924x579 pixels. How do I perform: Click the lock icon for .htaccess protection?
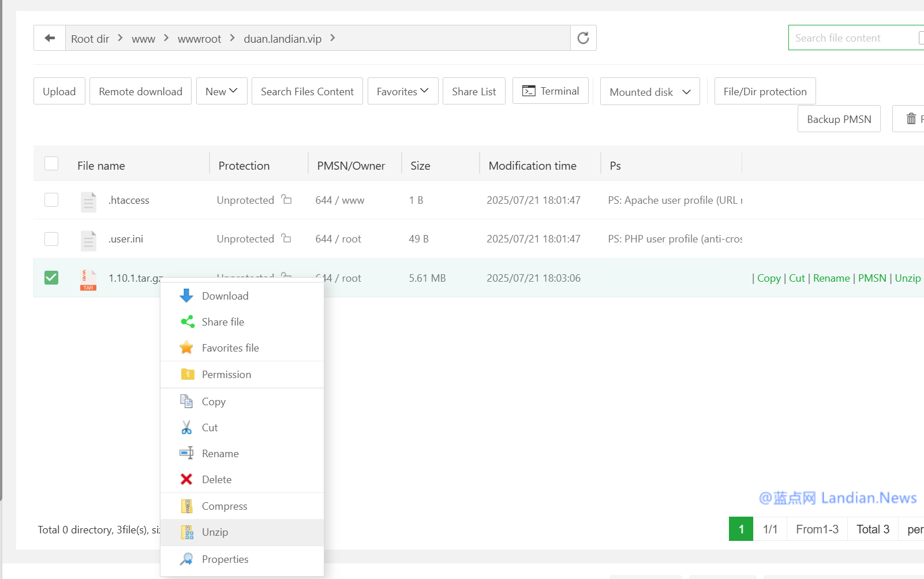[x=286, y=200]
